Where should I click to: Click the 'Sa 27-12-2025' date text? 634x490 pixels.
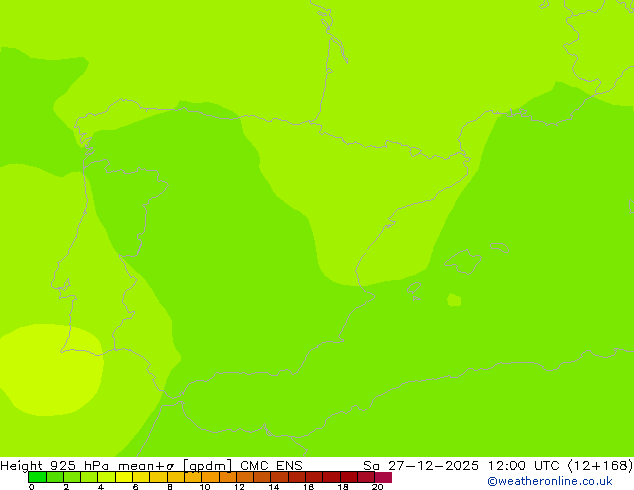tap(421, 466)
